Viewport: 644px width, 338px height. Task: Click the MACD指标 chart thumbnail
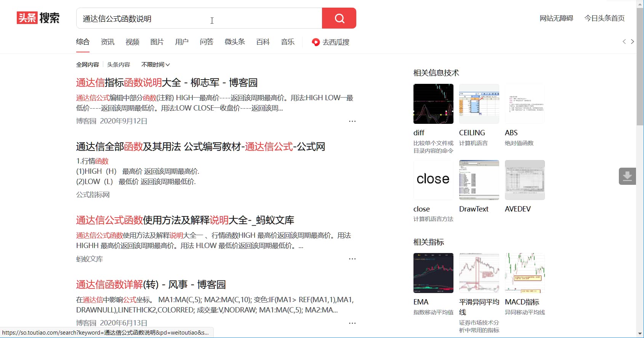(525, 273)
